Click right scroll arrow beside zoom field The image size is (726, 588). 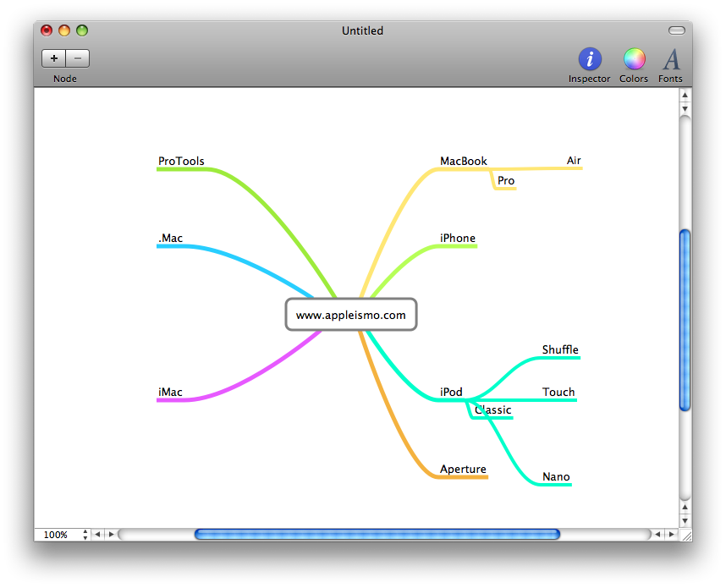click(x=111, y=535)
